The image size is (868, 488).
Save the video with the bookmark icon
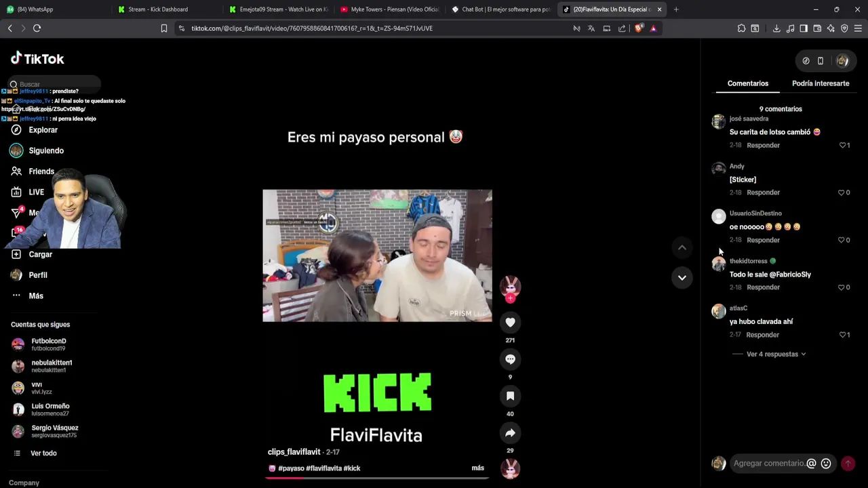[x=510, y=396]
